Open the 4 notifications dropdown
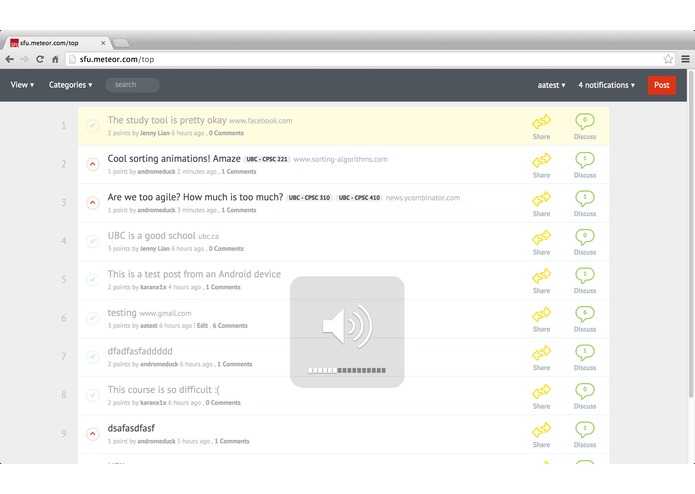695x494 pixels. click(x=606, y=85)
